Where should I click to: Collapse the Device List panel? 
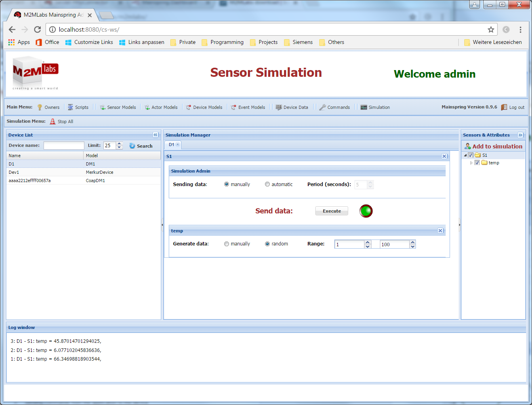click(156, 135)
